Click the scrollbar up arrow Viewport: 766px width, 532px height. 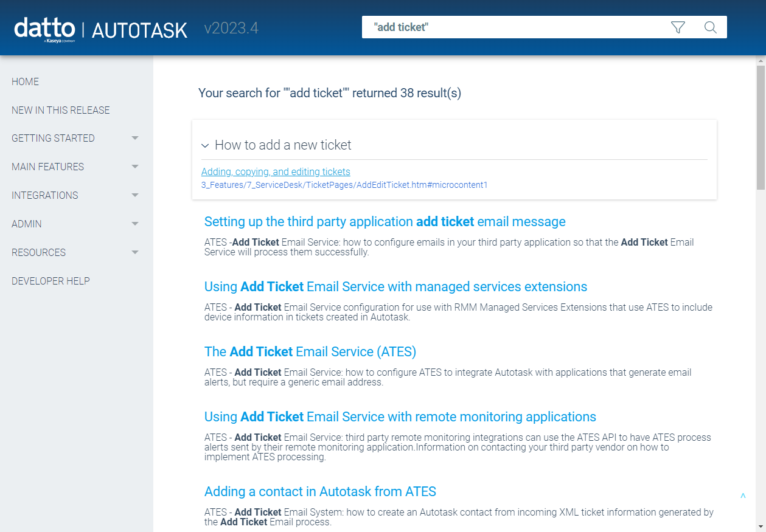(761, 61)
